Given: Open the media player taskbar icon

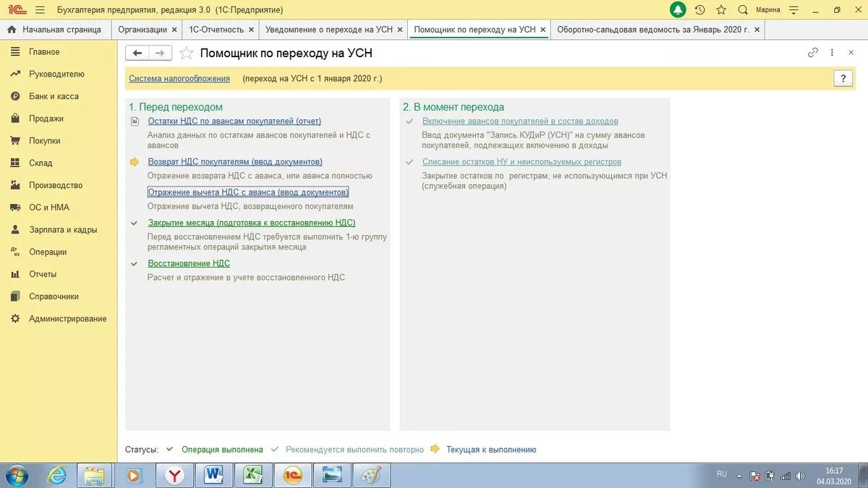Looking at the screenshot, I should (x=134, y=475).
